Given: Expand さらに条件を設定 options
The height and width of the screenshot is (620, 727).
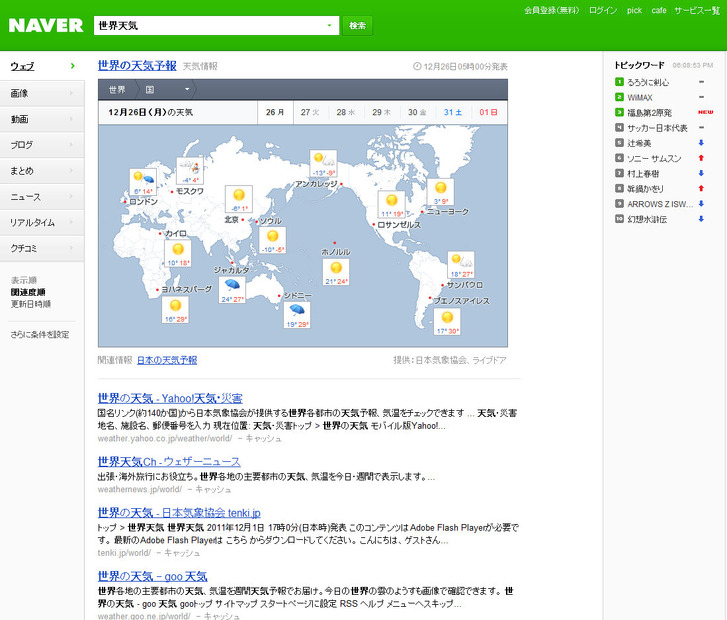Looking at the screenshot, I should (40, 334).
